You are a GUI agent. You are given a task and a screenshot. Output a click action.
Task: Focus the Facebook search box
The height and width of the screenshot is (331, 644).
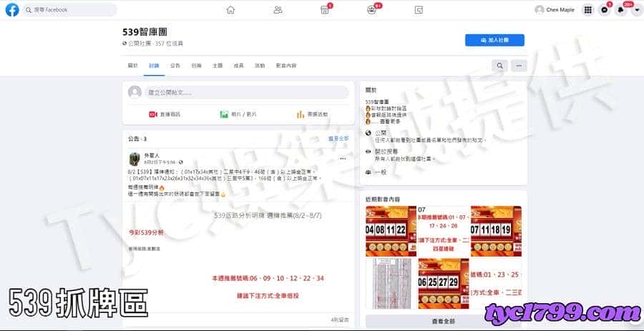(69, 9)
